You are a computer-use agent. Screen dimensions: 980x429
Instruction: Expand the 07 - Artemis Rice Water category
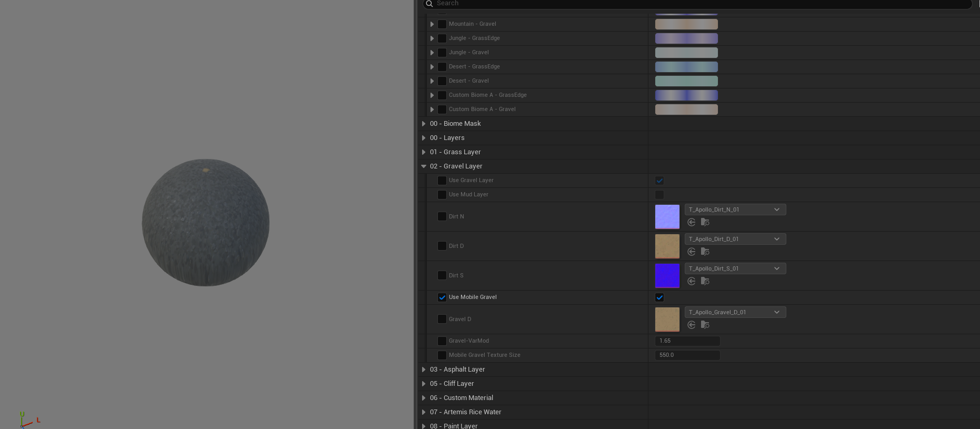[x=424, y=412]
